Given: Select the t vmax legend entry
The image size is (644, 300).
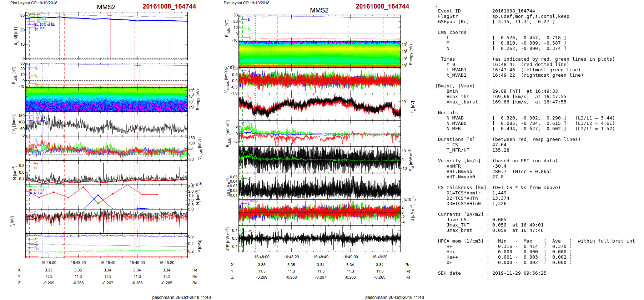Looking at the screenshot, I should click(x=39, y=116).
